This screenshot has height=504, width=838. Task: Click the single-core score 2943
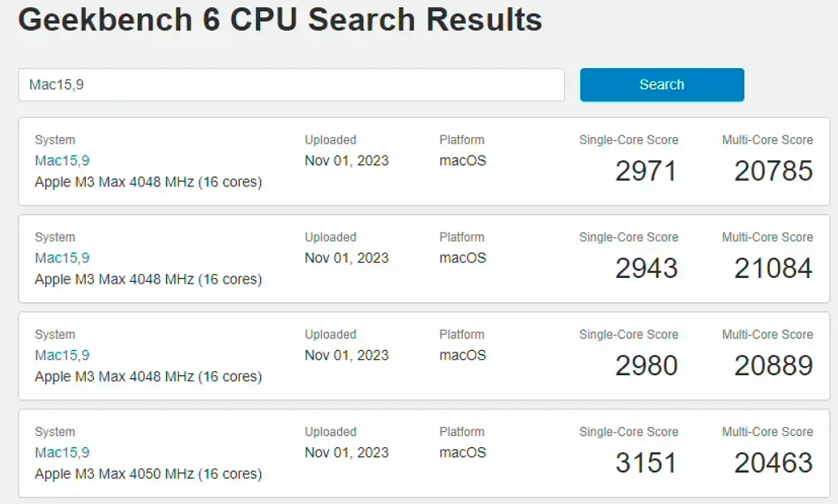pos(646,268)
